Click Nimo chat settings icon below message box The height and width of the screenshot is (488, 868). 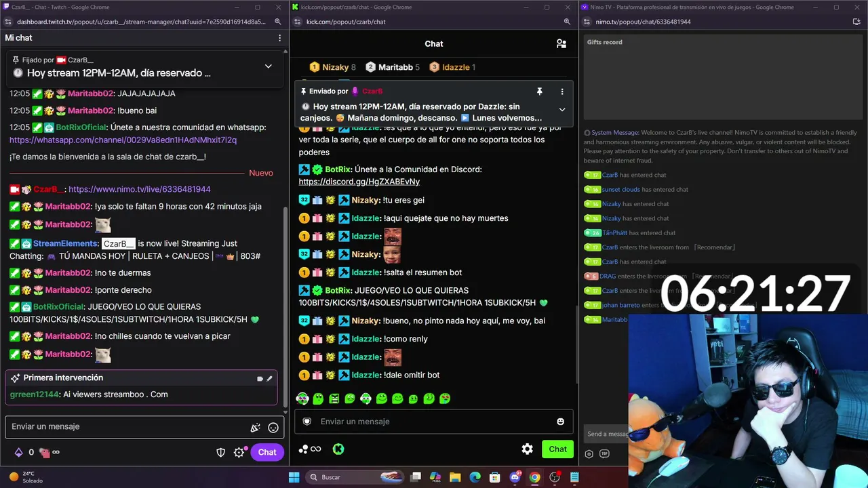[x=589, y=454]
